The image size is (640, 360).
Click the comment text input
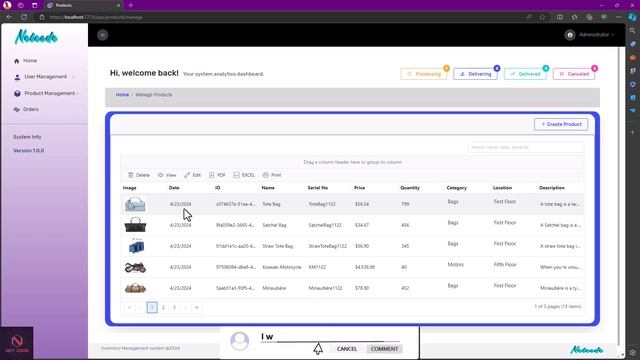[x=330, y=337]
